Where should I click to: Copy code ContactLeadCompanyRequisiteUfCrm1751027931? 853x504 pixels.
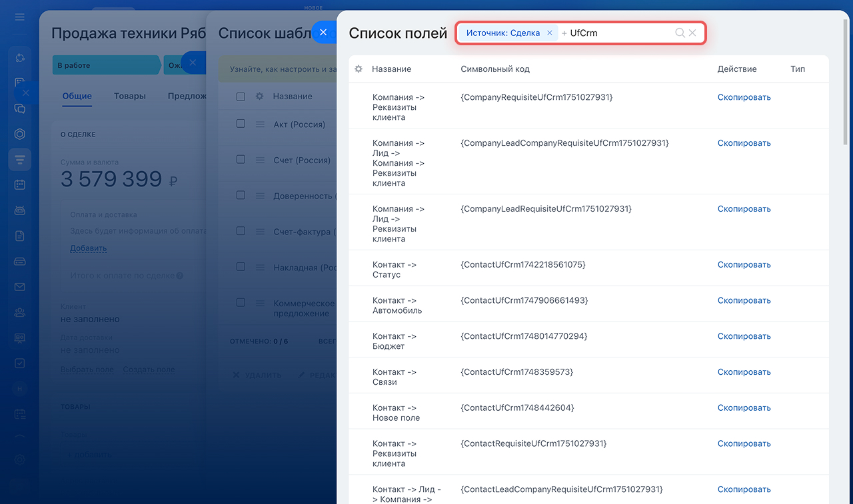pyautogui.click(x=744, y=489)
